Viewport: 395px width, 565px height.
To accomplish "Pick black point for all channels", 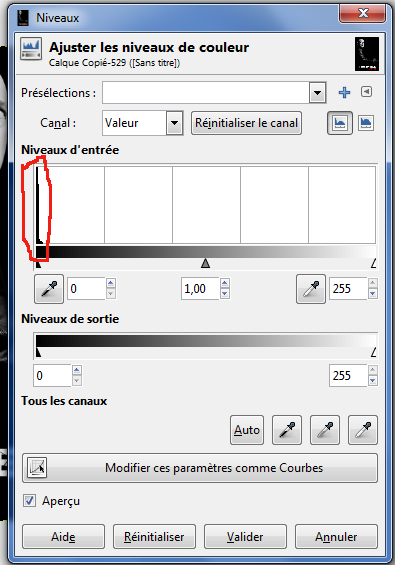I will coord(287,430).
